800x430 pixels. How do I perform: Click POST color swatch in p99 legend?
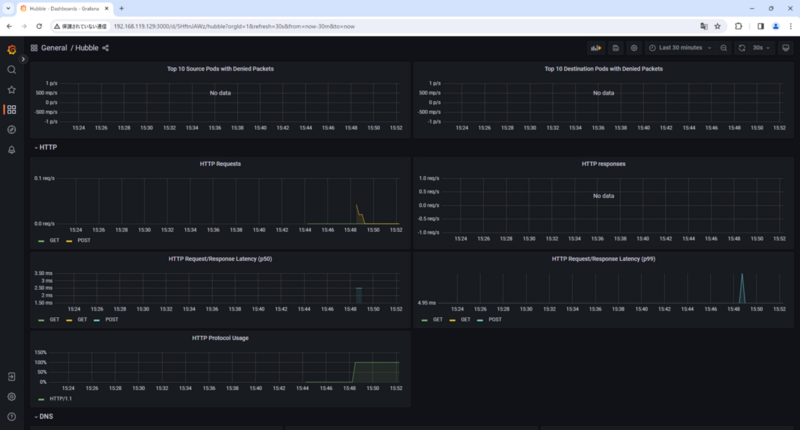coord(480,320)
